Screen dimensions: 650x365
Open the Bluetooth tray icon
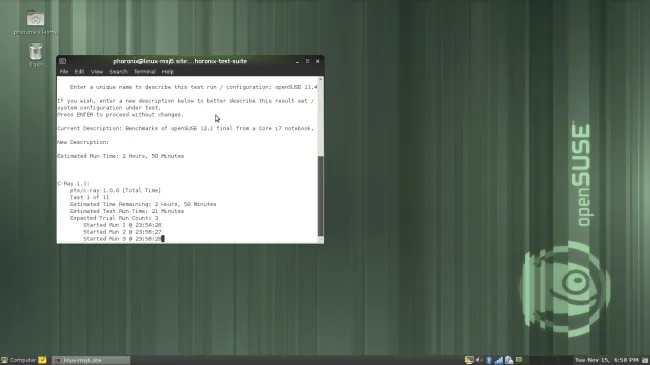click(489, 360)
